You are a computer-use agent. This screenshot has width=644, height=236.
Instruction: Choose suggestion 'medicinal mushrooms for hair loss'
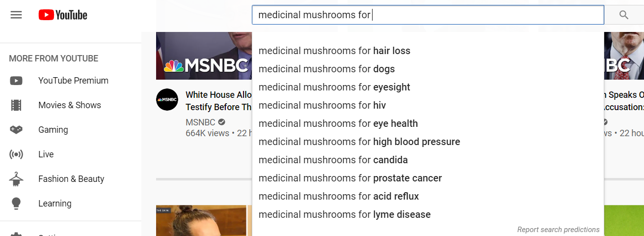click(x=334, y=51)
